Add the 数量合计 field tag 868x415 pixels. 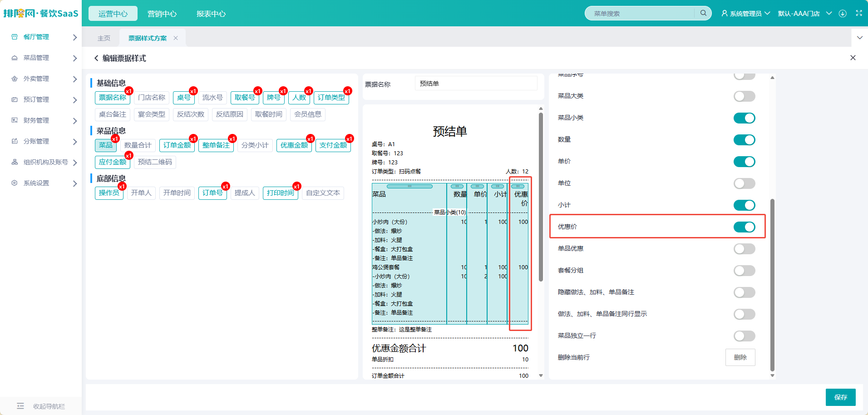(138, 145)
